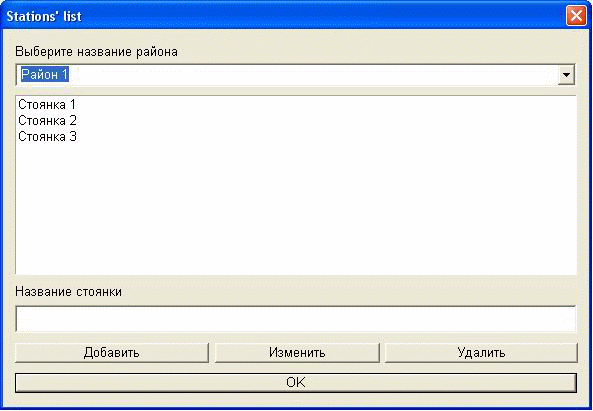Click gray dialog background below OK button

pyautogui.click(x=296, y=400)
